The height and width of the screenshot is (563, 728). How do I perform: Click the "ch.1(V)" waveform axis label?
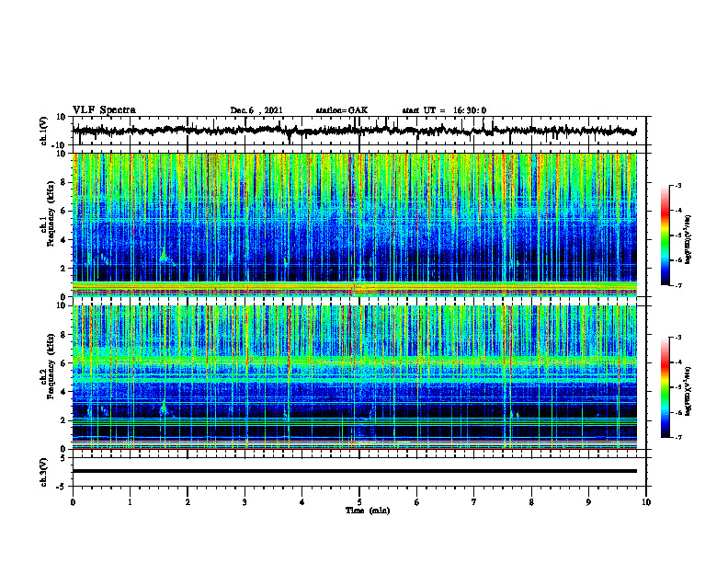tap(44, 131)
